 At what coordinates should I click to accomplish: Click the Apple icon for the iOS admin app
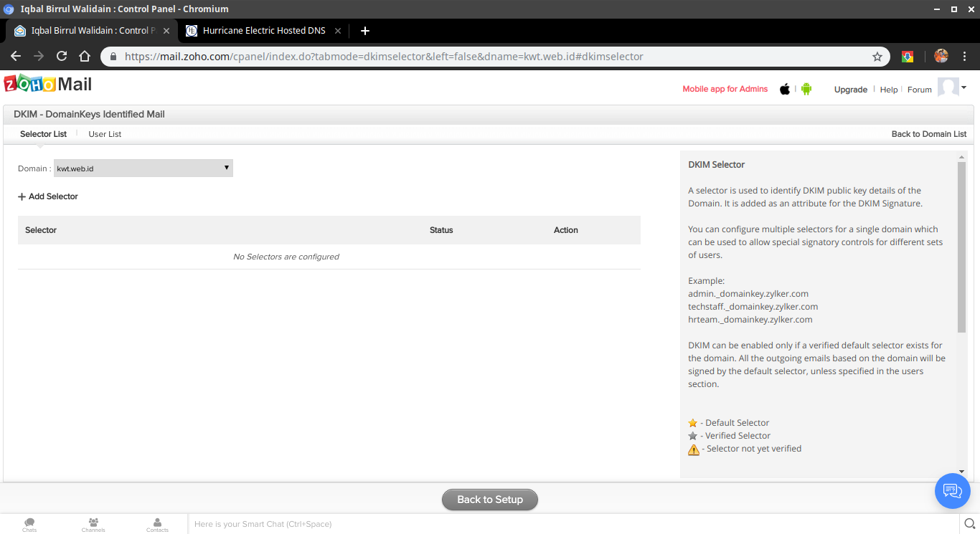[784, 89]
